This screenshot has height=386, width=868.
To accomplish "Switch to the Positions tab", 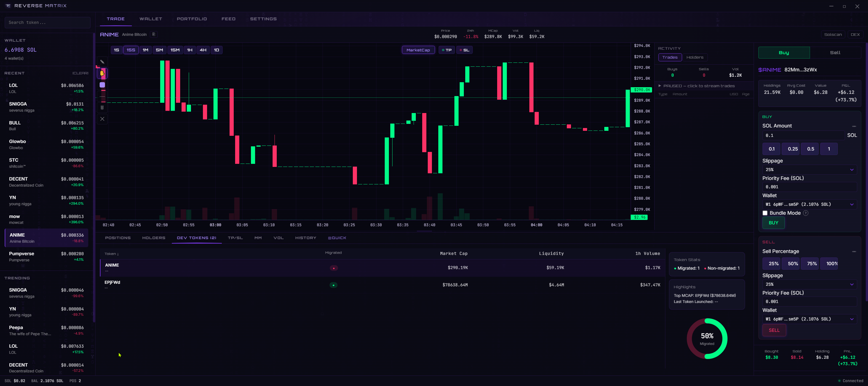I will [118, 238].
